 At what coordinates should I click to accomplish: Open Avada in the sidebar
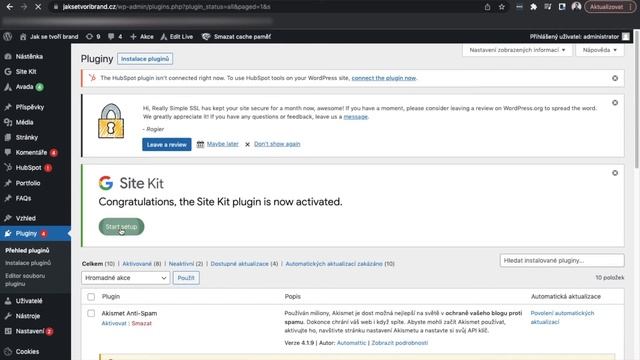(24, 87)
